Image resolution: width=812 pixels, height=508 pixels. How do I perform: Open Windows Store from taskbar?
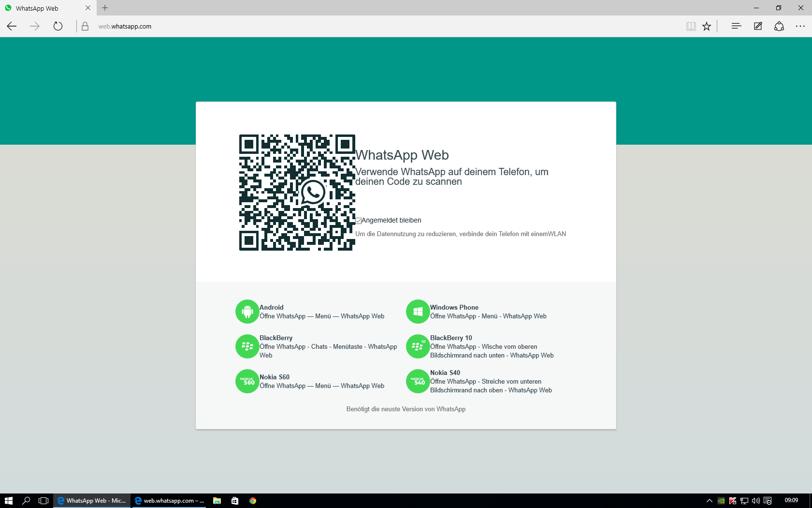tap(235, 501)
